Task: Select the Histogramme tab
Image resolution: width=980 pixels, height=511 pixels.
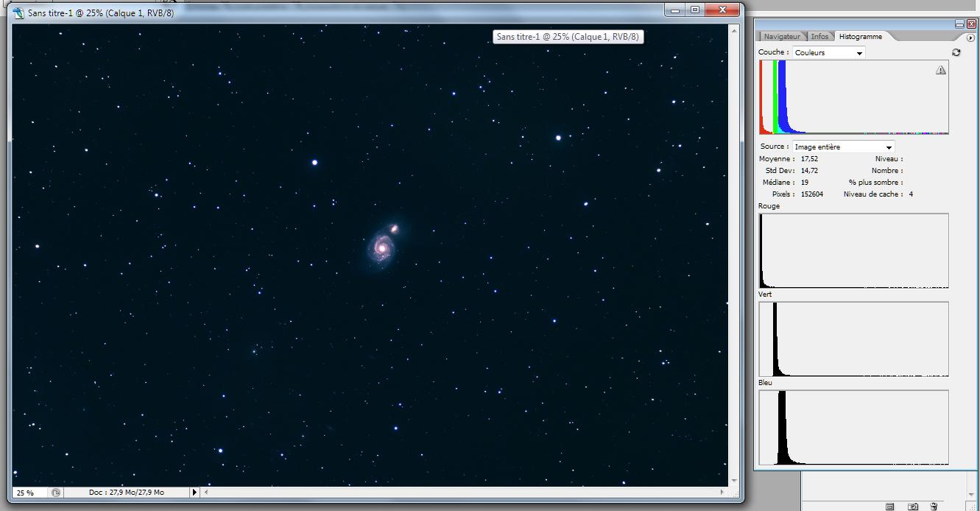Action: [x=860, y=36]
